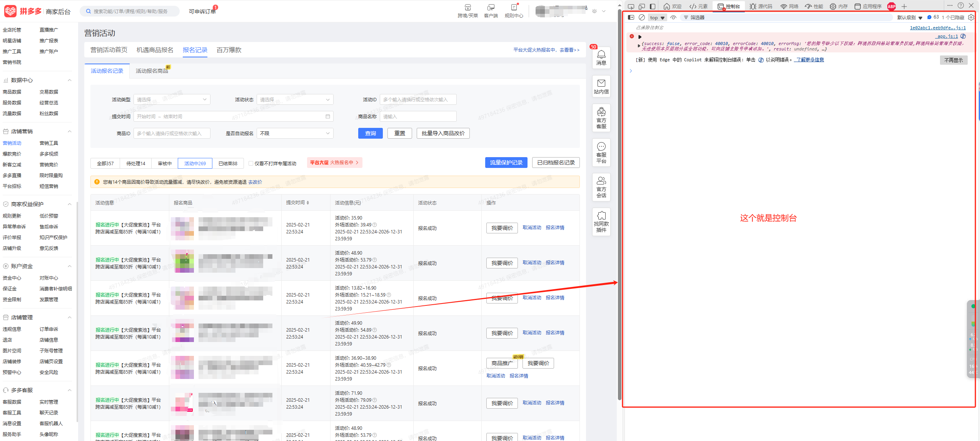Viewport: 980px width, 441px height.
Task: Expand the console error entry triangle
Action: pos(640,37)
